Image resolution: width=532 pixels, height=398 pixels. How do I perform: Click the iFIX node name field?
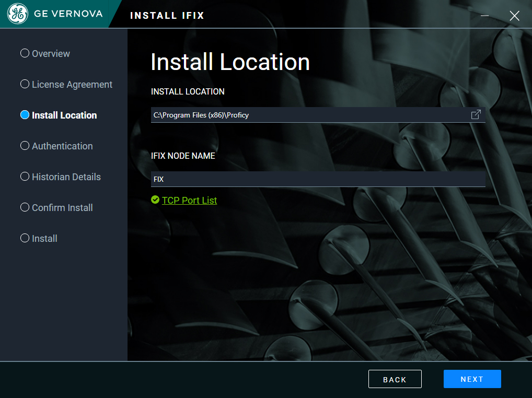coord(318,179)
